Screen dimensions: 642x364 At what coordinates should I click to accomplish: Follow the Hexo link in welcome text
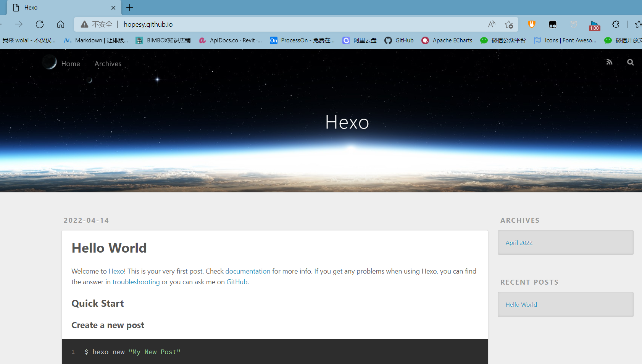116,271
